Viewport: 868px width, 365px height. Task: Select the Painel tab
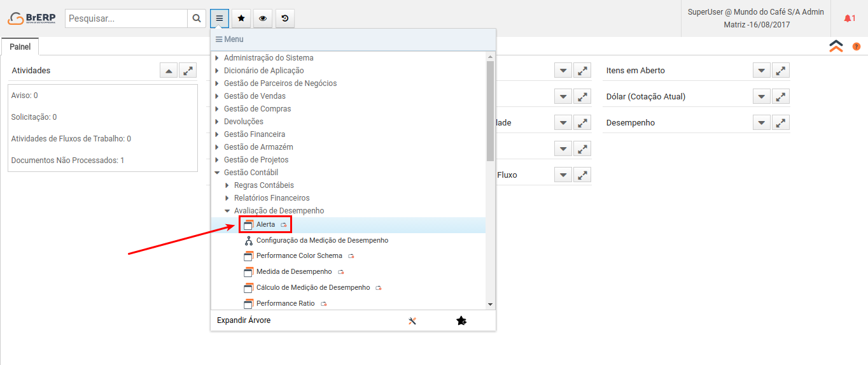[20, 47]
